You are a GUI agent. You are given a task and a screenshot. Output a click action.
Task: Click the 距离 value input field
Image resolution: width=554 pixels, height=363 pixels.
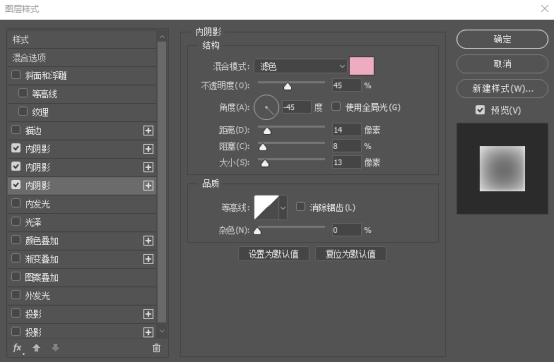click(x=346, y=130)
